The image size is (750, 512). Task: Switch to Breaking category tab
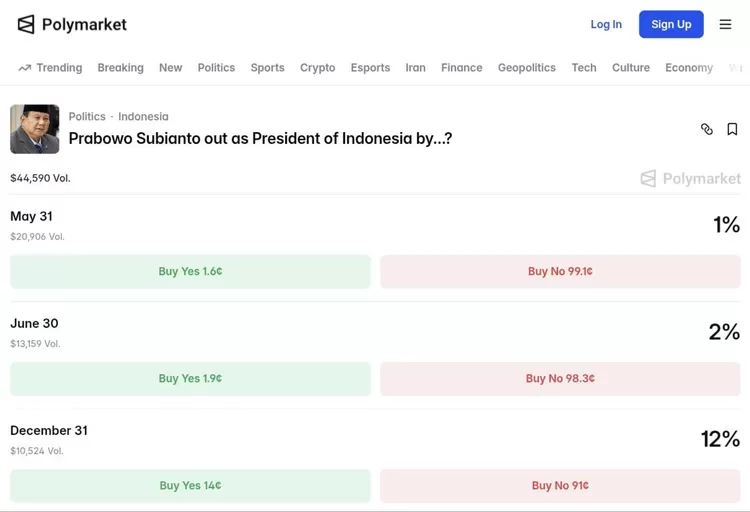click(121, 68)
